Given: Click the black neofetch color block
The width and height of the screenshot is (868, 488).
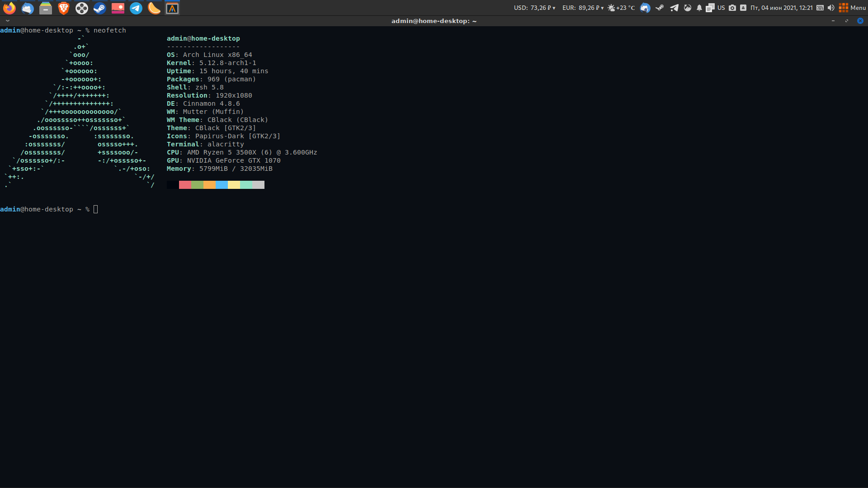Looking at the screenshot, I should [x=173, y=185].
